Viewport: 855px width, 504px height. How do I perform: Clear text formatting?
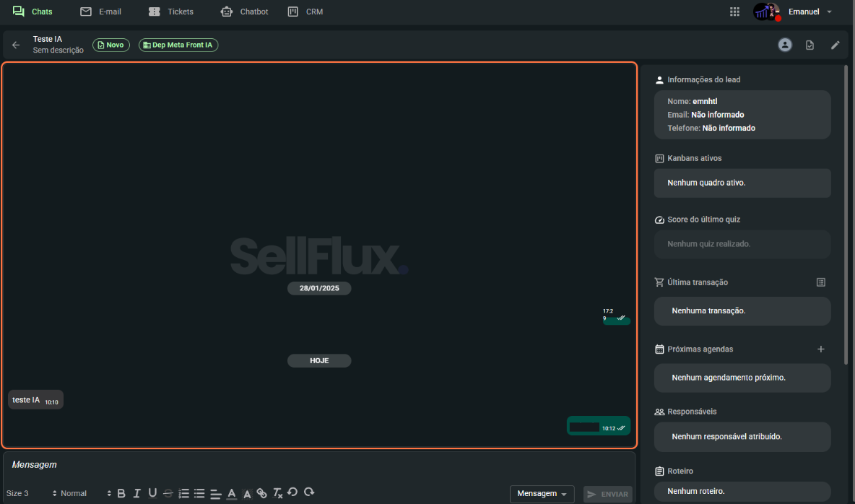tap(277, 494)
